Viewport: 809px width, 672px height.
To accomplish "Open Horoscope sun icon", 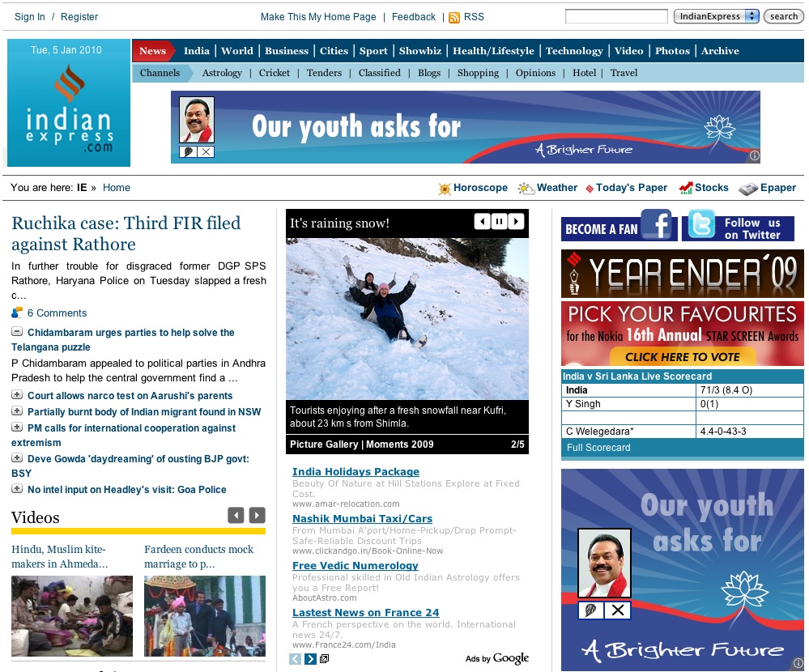I will tap(445, 189).
